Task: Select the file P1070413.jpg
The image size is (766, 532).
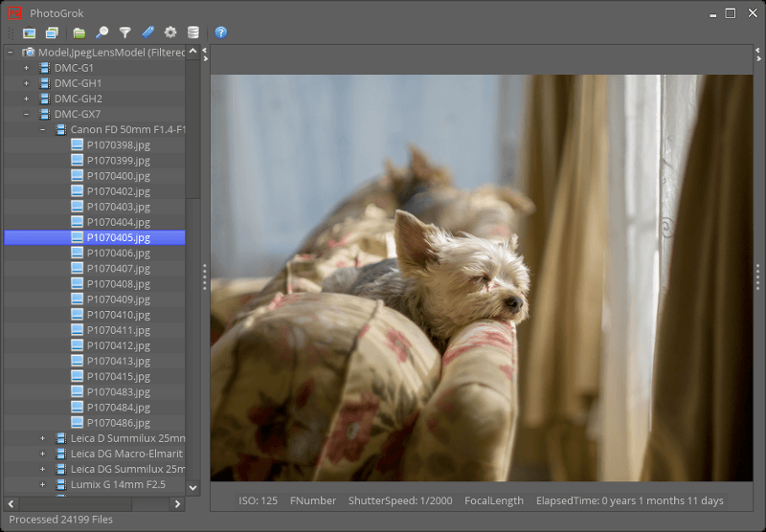Action: (118, 361)
